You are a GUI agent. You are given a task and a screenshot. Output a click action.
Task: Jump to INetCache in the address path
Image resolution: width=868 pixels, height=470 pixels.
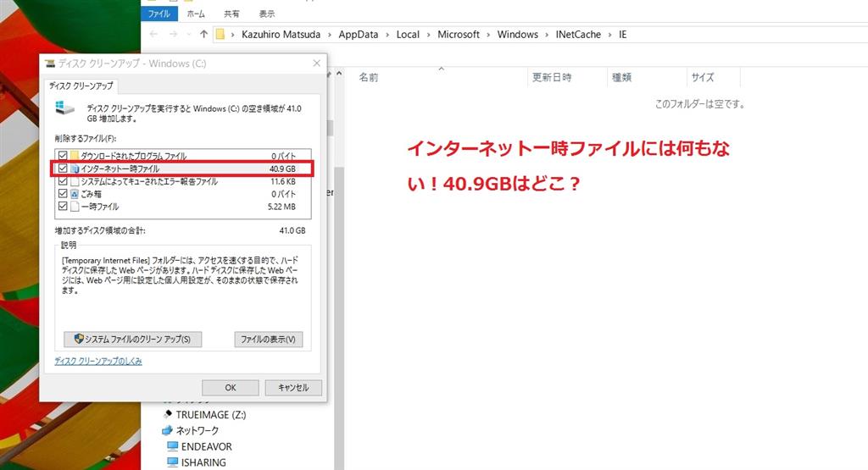[x=578, y=34]
